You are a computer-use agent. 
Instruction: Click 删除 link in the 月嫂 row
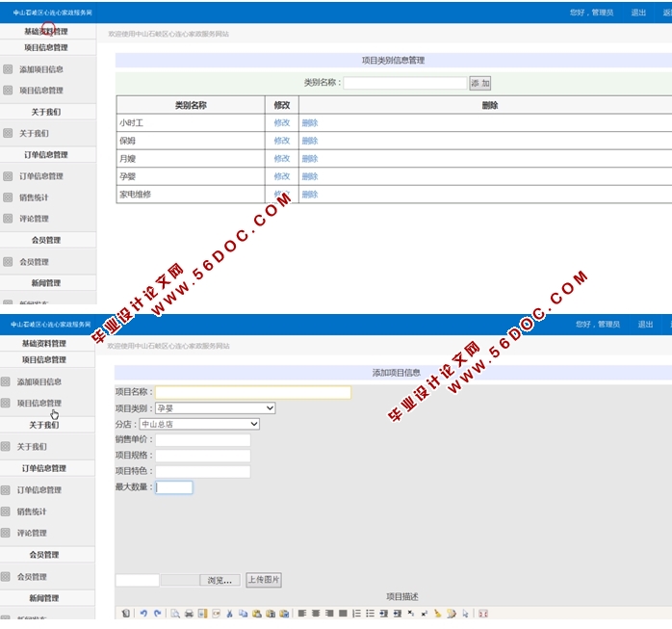click(x=310, y=159)
